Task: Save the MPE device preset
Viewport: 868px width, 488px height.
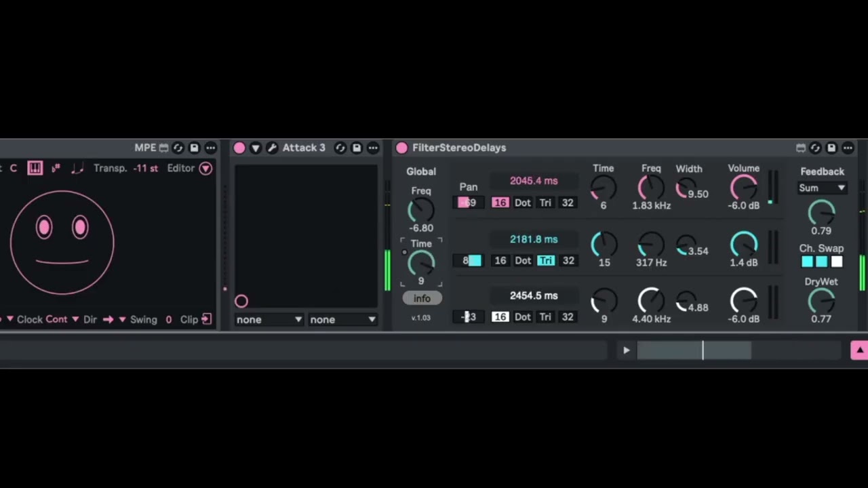Action: [x=194, y=148]
